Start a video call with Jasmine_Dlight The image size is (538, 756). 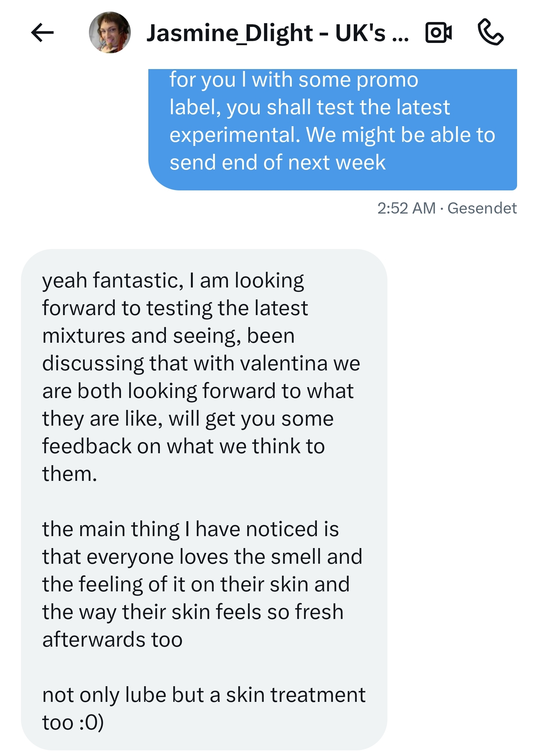click(438, 32)
